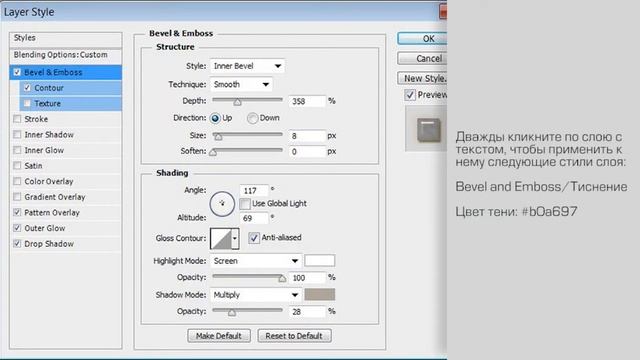The image size is (640, 360).
Task: Click the Highlight Opacity slider handle
Action: click(282, 278)
